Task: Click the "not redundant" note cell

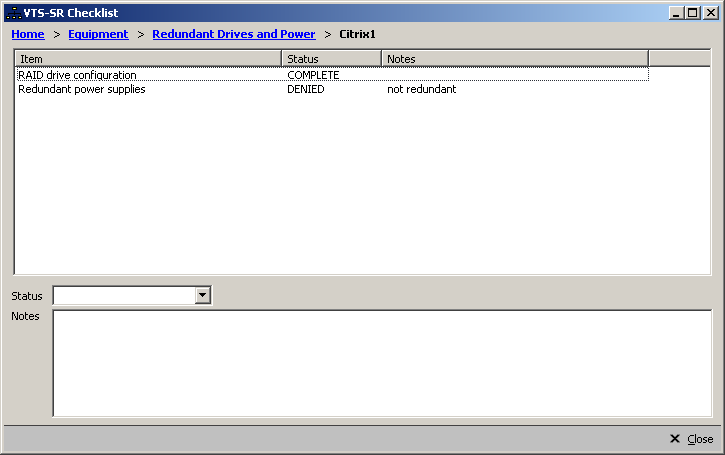Action: tap(421, 89)
